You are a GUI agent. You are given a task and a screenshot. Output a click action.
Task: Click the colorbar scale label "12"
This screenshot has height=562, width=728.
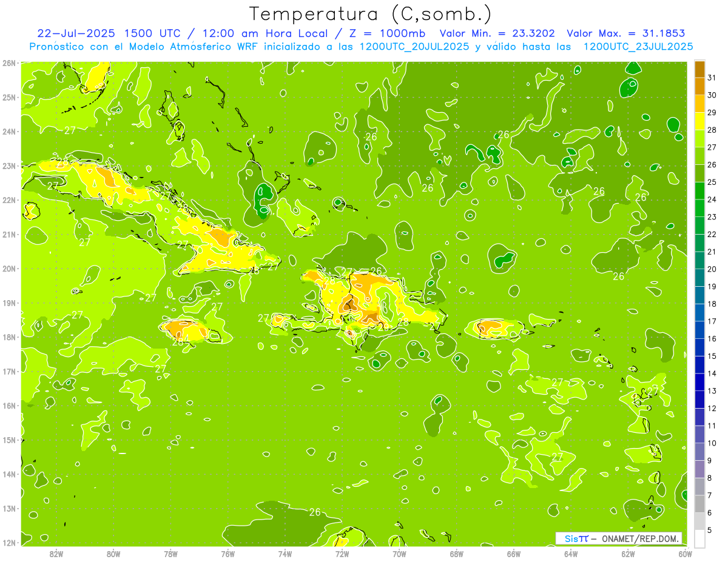(x=712, y=408)
